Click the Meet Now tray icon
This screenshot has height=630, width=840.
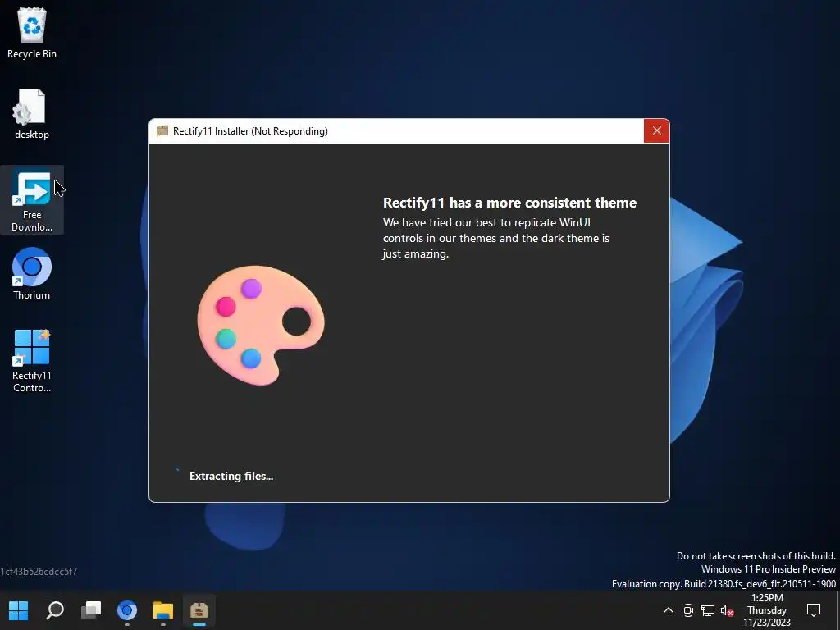[688, 610]
